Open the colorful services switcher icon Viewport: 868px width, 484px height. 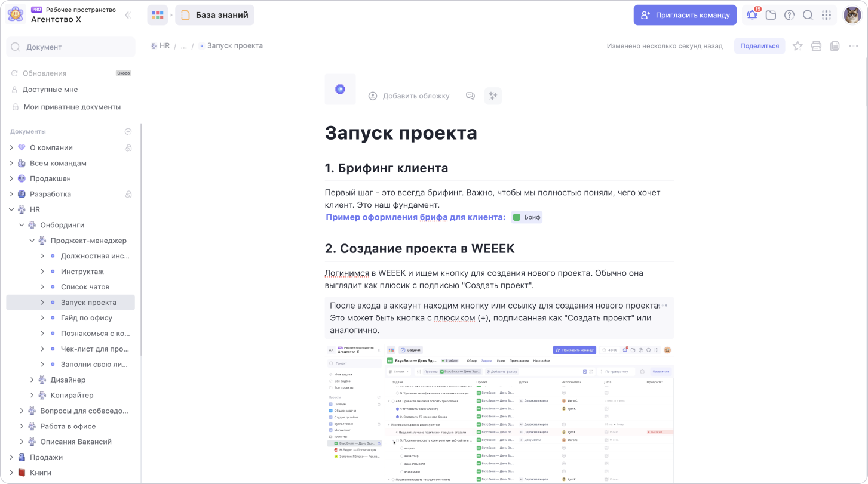158,15
